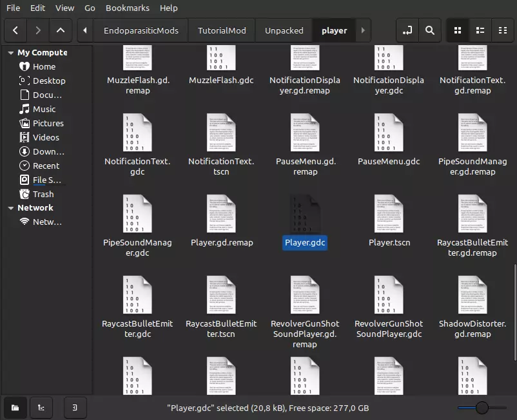Jump to the EndoparasiticMods breadcrumb

(141, 30)
